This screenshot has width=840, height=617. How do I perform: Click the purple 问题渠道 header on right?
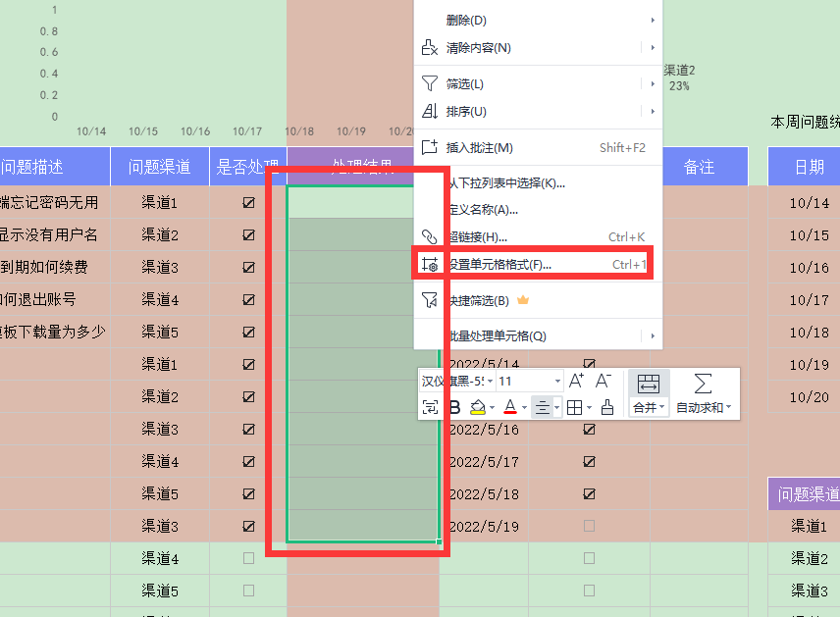pyautogui.click(x=804, y=493)
